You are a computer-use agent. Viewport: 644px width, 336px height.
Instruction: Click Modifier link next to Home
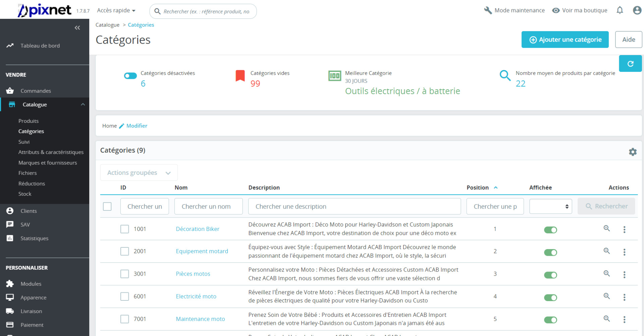(133, 126)
